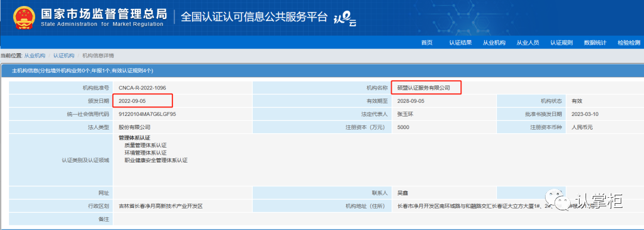Open the 认证结果 menu item
Screen dimensions: 644x230
[x=460, y=43]
